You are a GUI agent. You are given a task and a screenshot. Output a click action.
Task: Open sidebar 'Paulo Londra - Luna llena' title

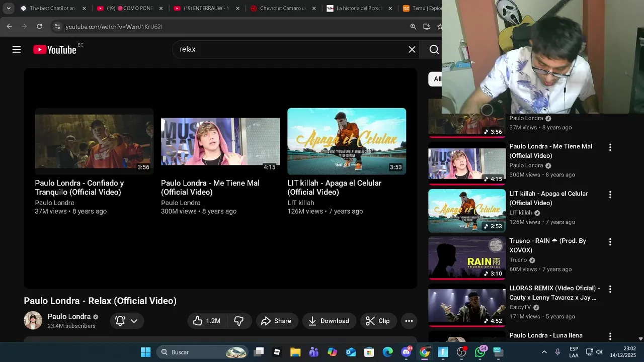click(546, 335)
